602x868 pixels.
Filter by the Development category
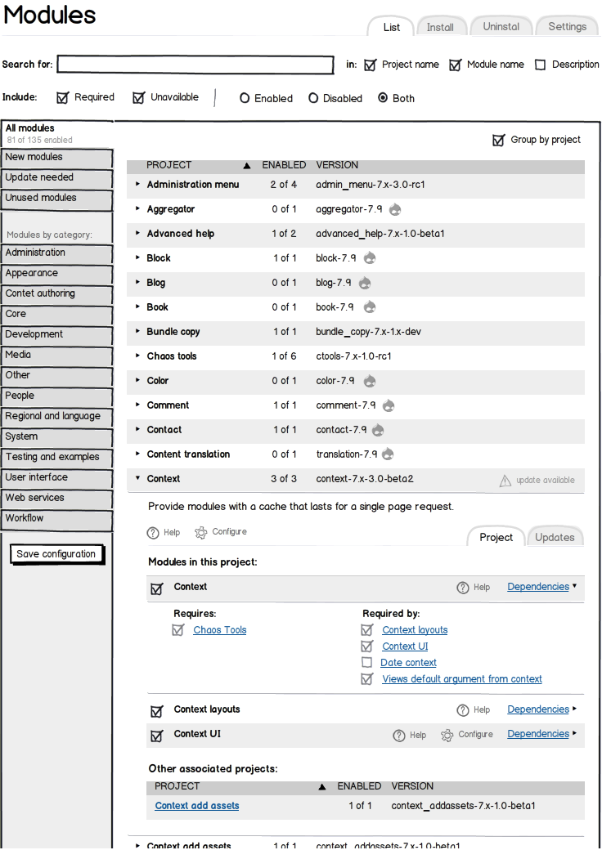[56, 335]
